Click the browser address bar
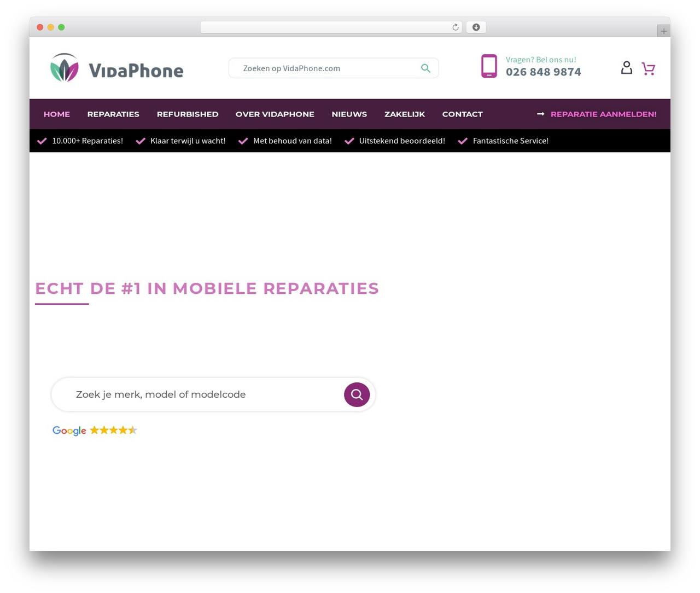 tap(331, 27)
